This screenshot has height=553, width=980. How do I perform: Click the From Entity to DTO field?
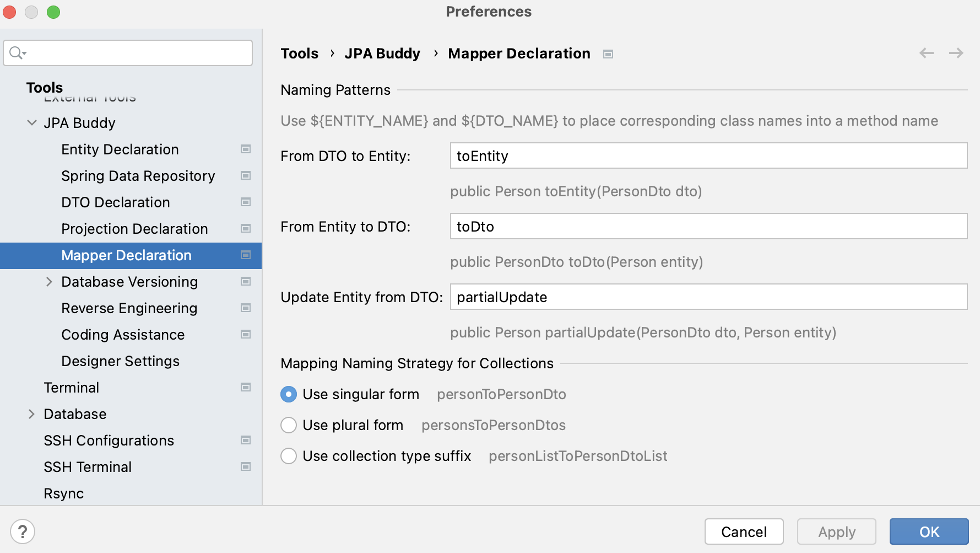pyautogui.click(x=708, y=226)
